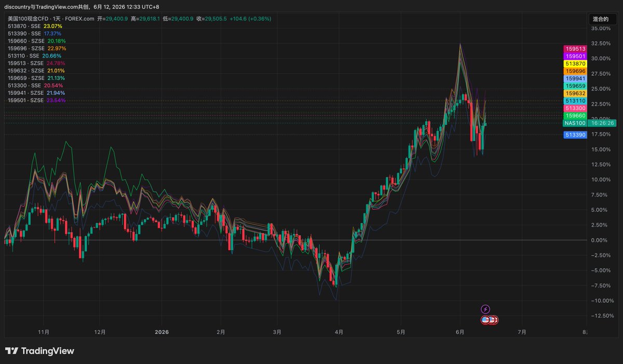623x364 pixels.
Task: Select the 159632 · SZSE legend row
Action: [x=36, y=71]
